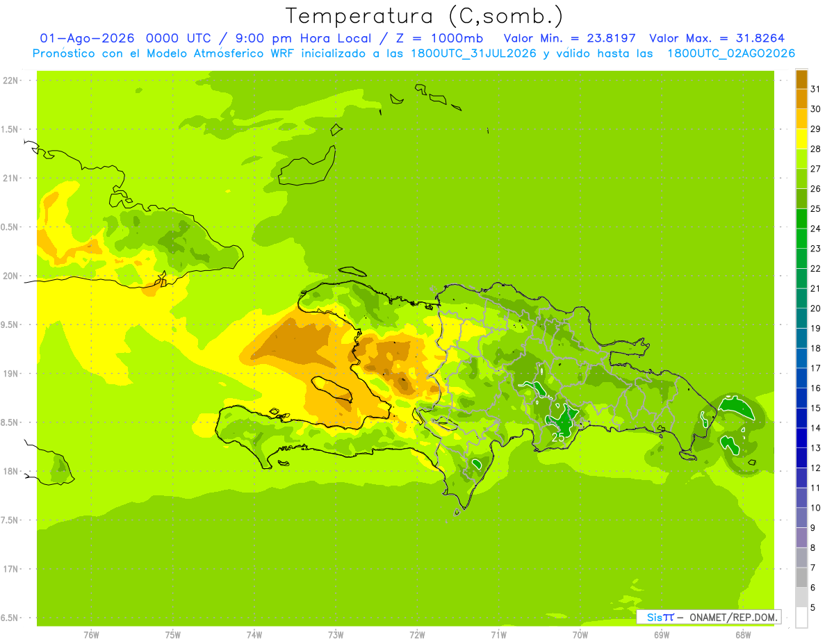The image size is (834, 644).
Task: Click the "68W" longitude axis label
Action: [743, 635]
